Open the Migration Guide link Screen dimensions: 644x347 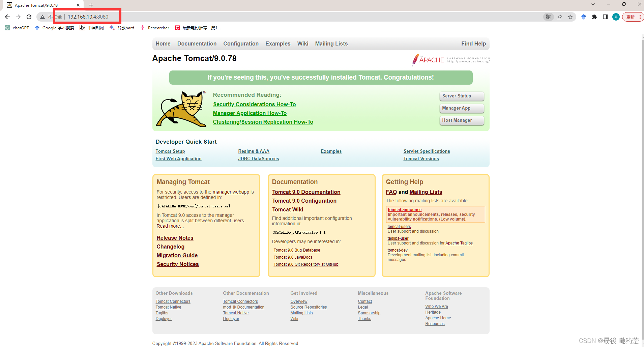click(x=177, y=256)
